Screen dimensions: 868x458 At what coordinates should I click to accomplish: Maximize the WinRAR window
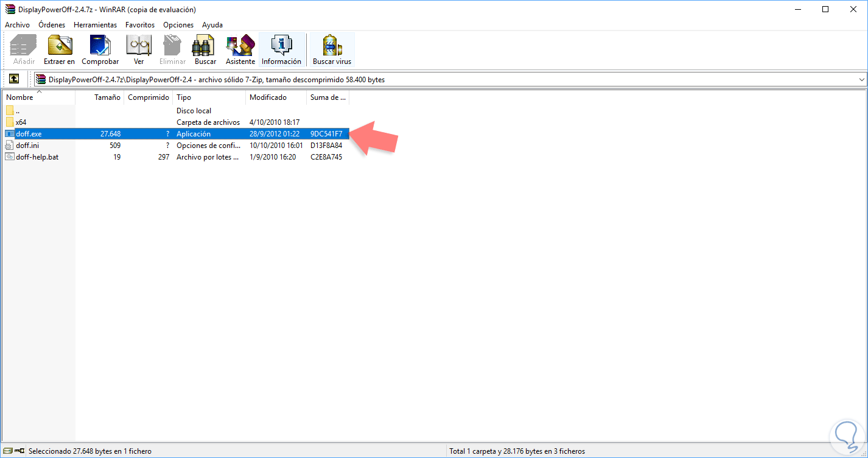point(825,9)
